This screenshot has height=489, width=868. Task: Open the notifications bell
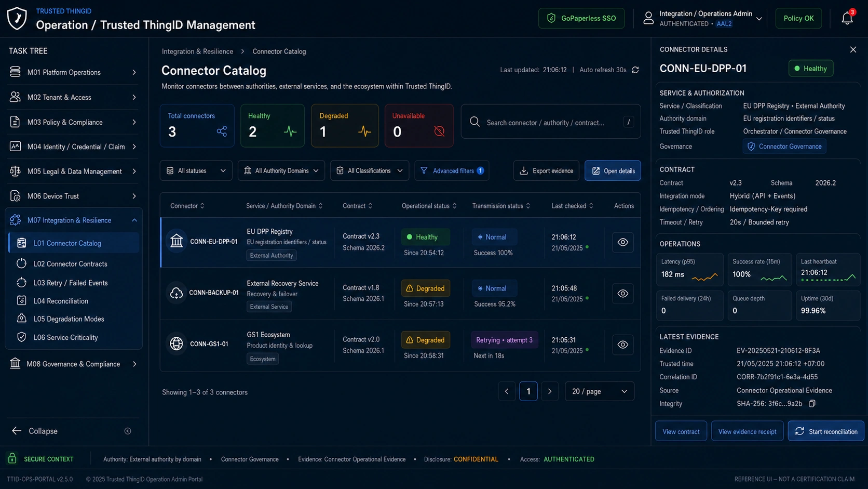click(x=847, y=18)
